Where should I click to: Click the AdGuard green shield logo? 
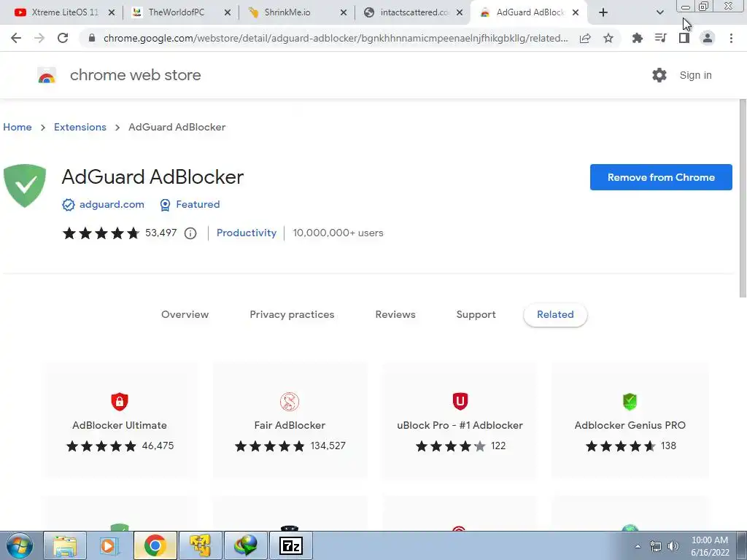(x=25, y=186)
